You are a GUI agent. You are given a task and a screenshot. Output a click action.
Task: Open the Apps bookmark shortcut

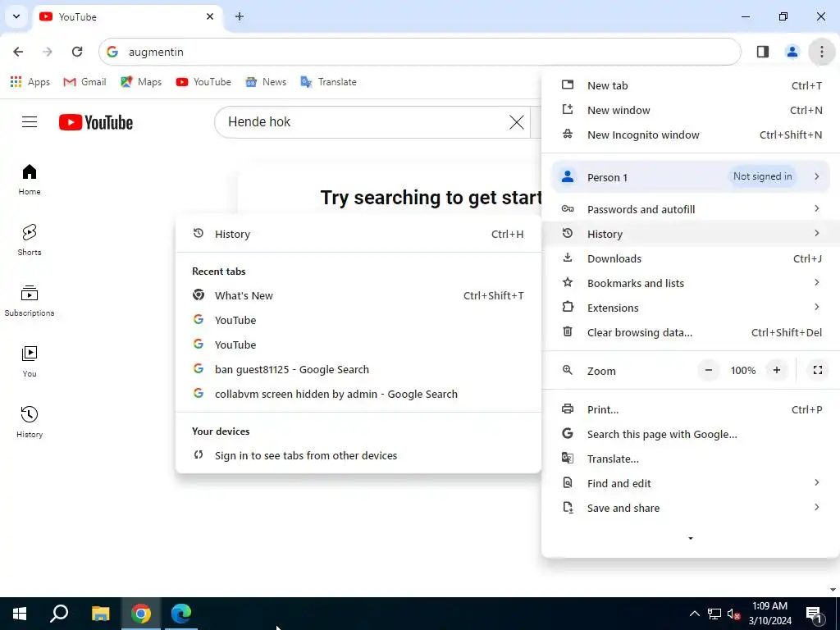pyautogui.click(x=30, y=82)
